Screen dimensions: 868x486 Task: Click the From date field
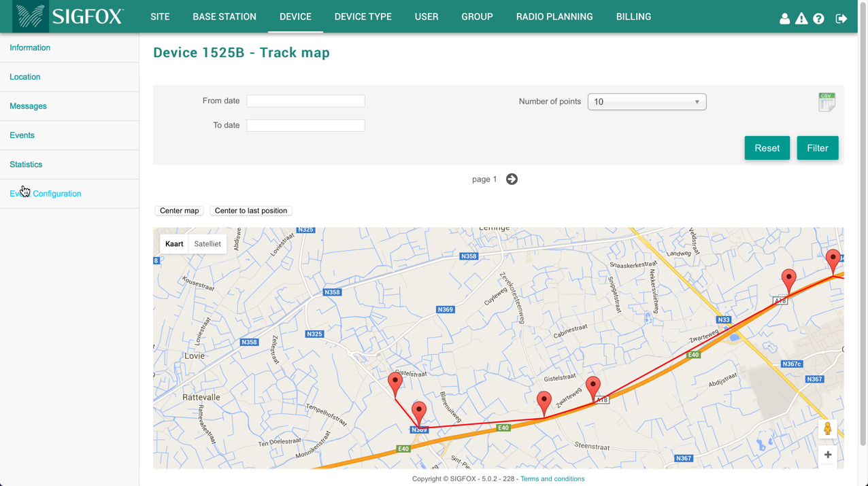click(x=305, y=101)
